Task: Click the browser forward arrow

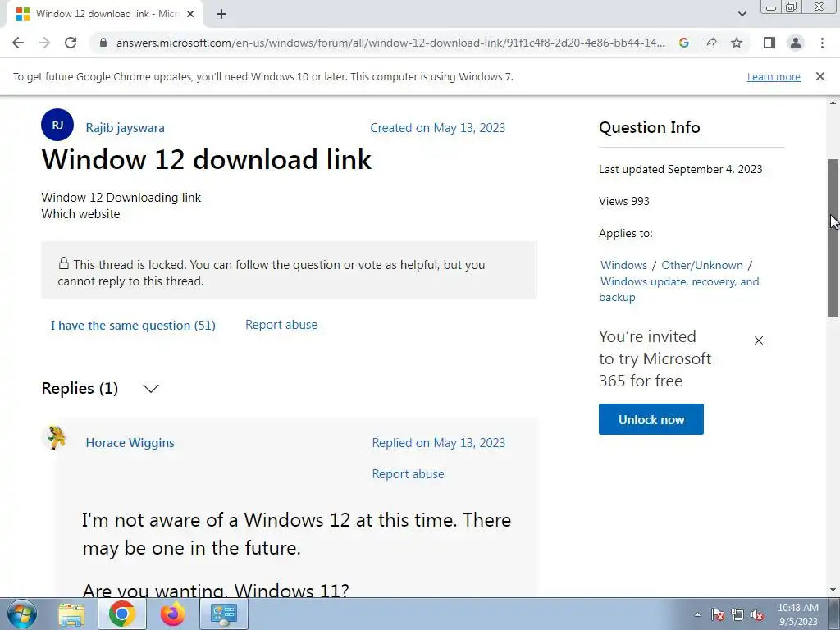Action: tap(44, 43)
